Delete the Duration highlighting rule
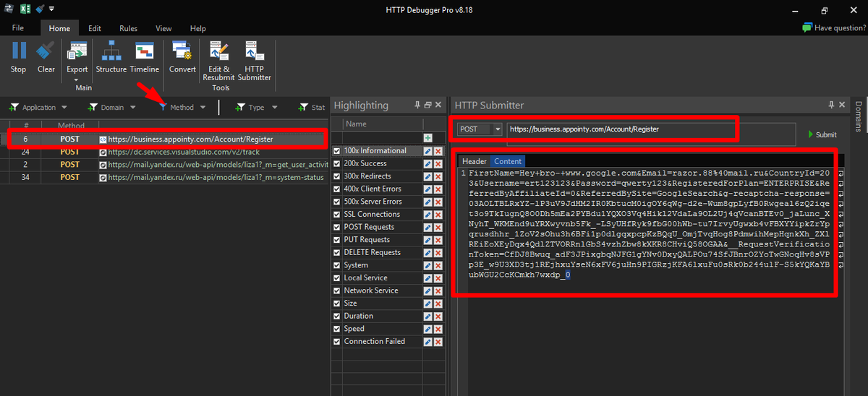 point(438,316)
